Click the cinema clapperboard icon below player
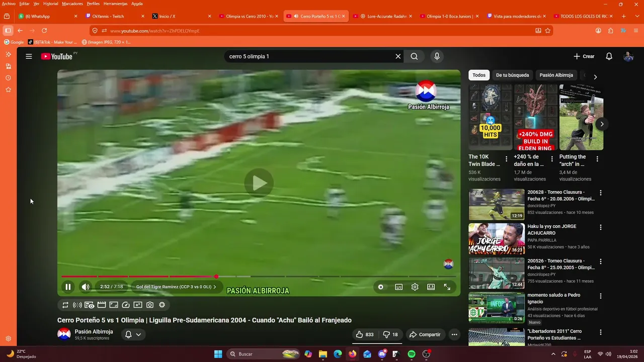Screen dimensions: 644x362 point(102,305)
